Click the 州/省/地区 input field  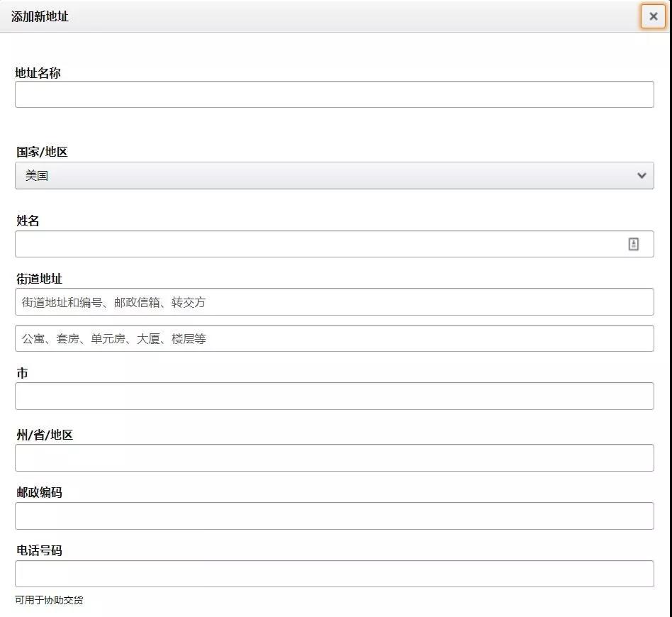click(334, 458)
